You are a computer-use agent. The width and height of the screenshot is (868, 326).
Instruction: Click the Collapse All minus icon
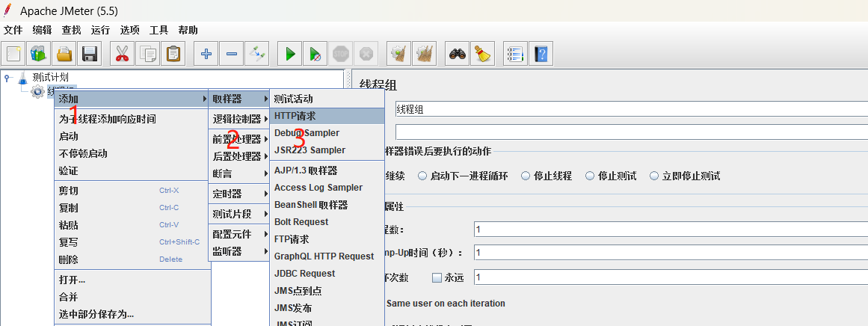232,55
